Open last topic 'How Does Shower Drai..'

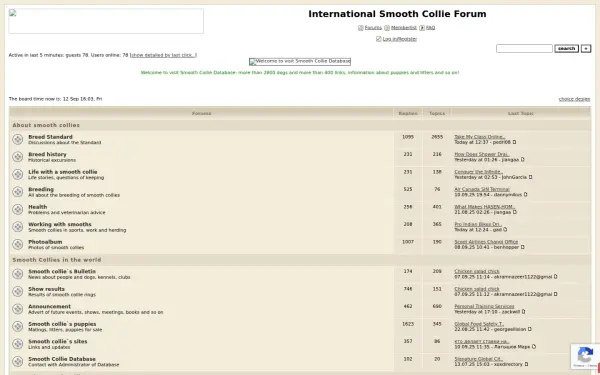tap(481, 155)
